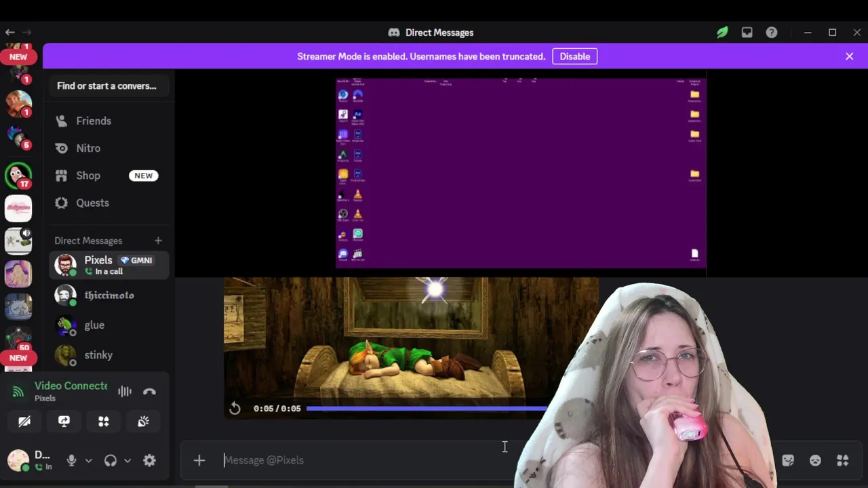Jump to new mentions via top NEW badge

point(18,57)
